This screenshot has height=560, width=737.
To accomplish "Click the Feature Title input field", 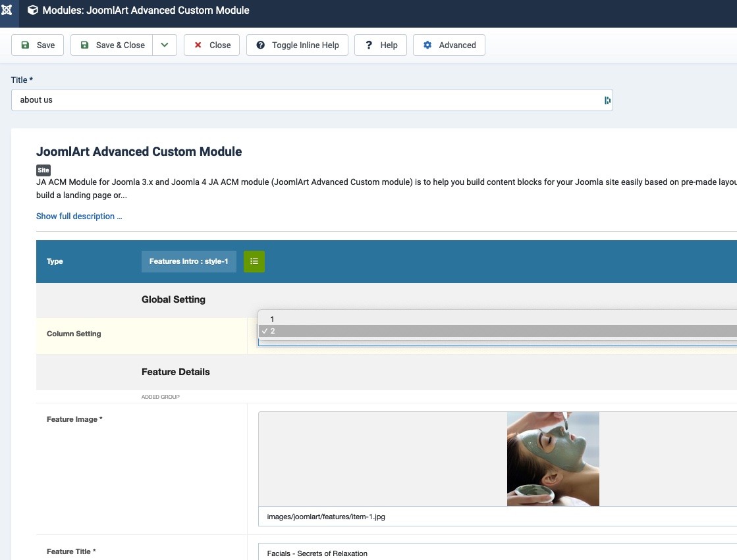I will click(497, 553).
